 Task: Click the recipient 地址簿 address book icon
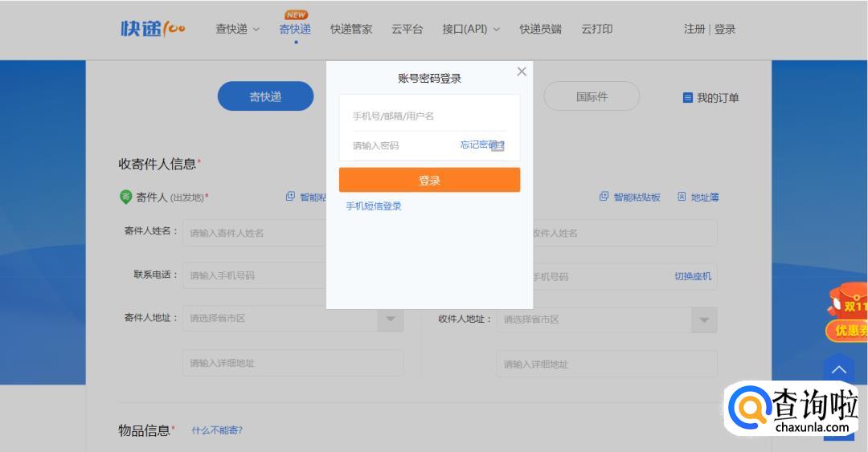(x=682, y=197)
